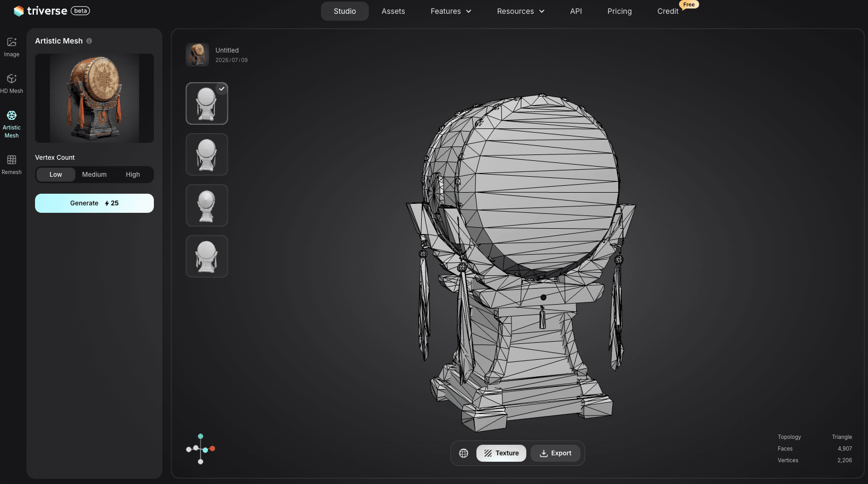Click the Generate button

pyautogui.click(x=94, y=203)
